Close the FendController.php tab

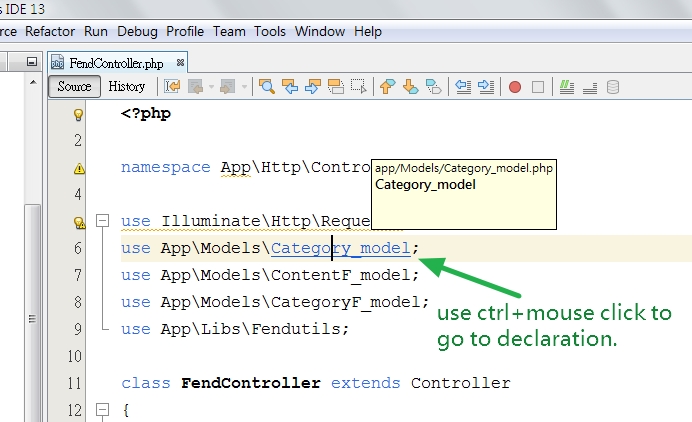[180, 63]
